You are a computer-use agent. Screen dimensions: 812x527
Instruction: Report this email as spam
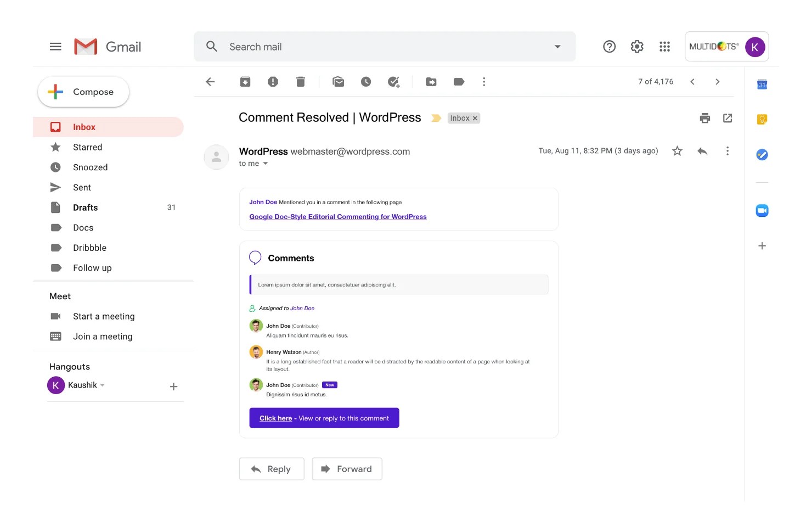(273, 82)
